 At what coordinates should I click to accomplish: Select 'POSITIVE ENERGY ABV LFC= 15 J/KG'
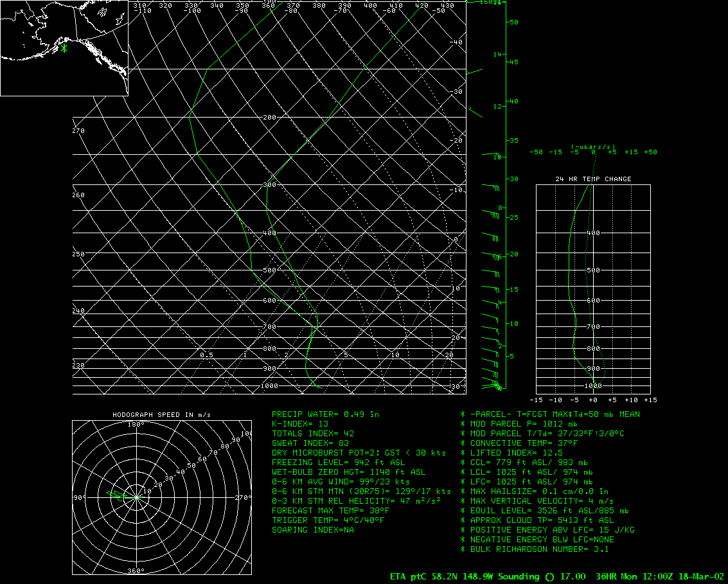coord(547,530)
